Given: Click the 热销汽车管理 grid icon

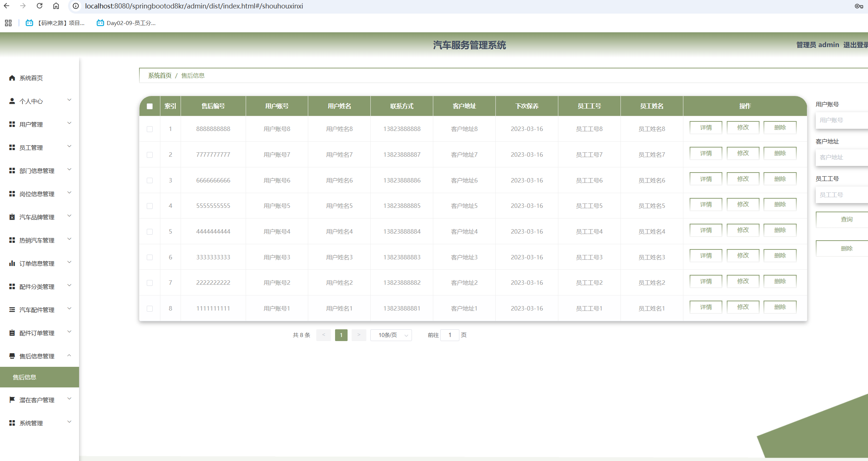Looking at the screenshot, I should (12, 240).
